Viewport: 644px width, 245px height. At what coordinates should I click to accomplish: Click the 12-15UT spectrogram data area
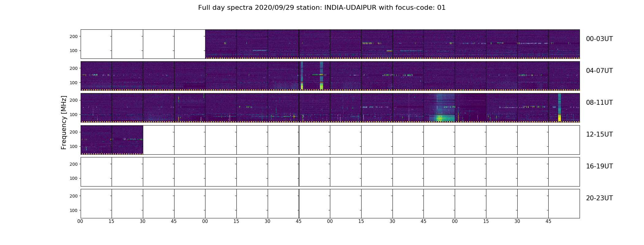[112, 140]
